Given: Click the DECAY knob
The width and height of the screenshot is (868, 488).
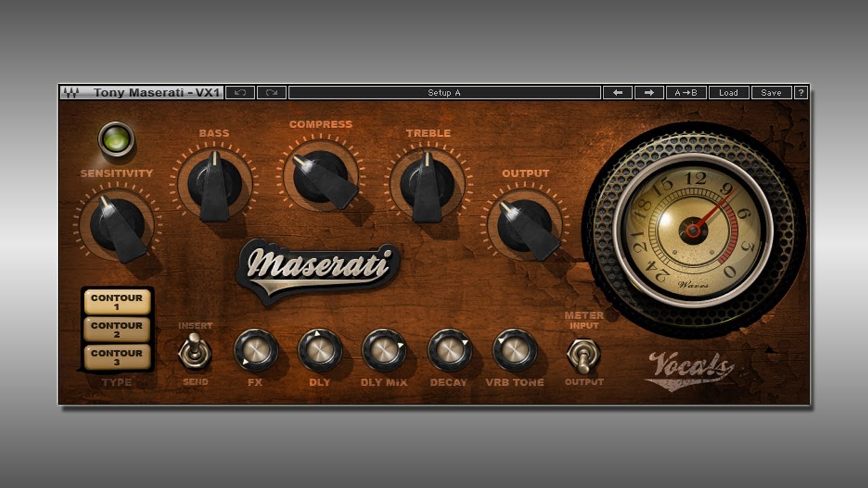Looking at the screenshot, I should 450,350.
